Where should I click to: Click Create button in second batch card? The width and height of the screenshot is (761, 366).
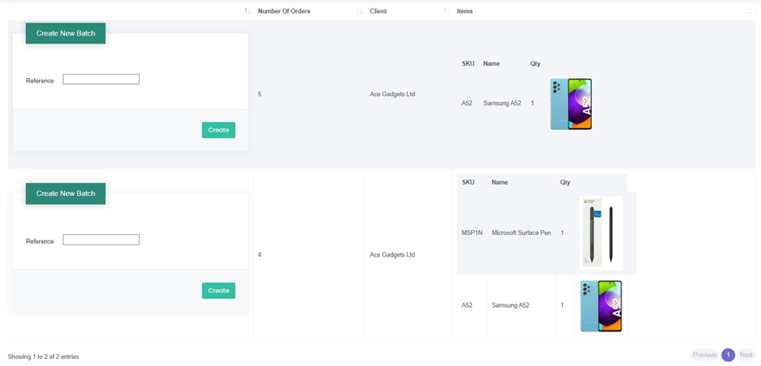click(218, 291)
